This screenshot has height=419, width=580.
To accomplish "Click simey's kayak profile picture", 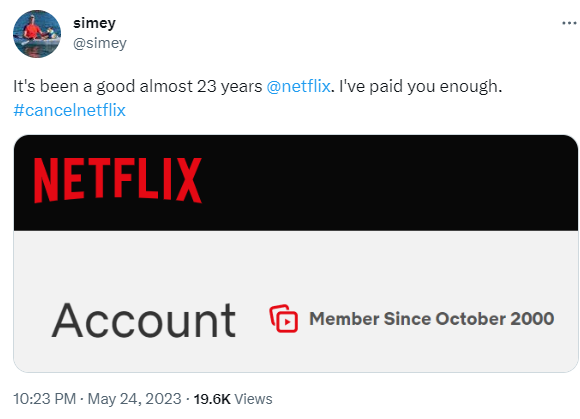I will [37, 34].
